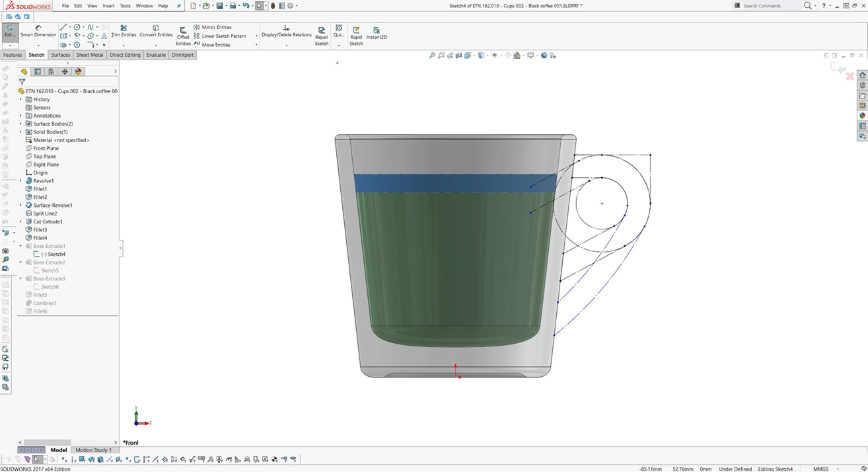Collapse the Boss-Extrude1 feature

point(20,246)
